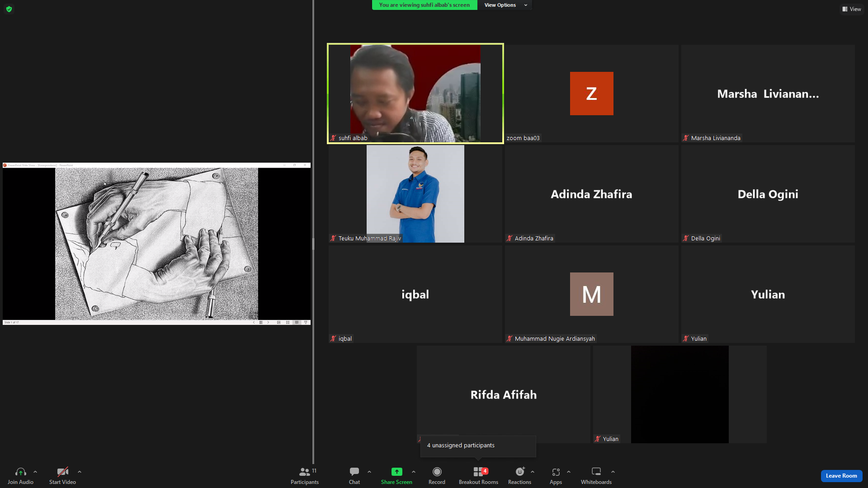
Task: Open the Participants panel
Action: [304, 476]
